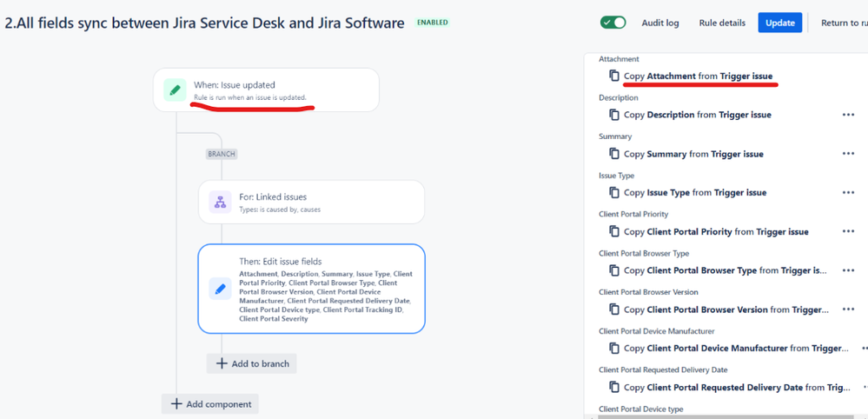868x419 pixels.
Task: Toggle the rule enabled switch off
Action: [x=613, y=23]
